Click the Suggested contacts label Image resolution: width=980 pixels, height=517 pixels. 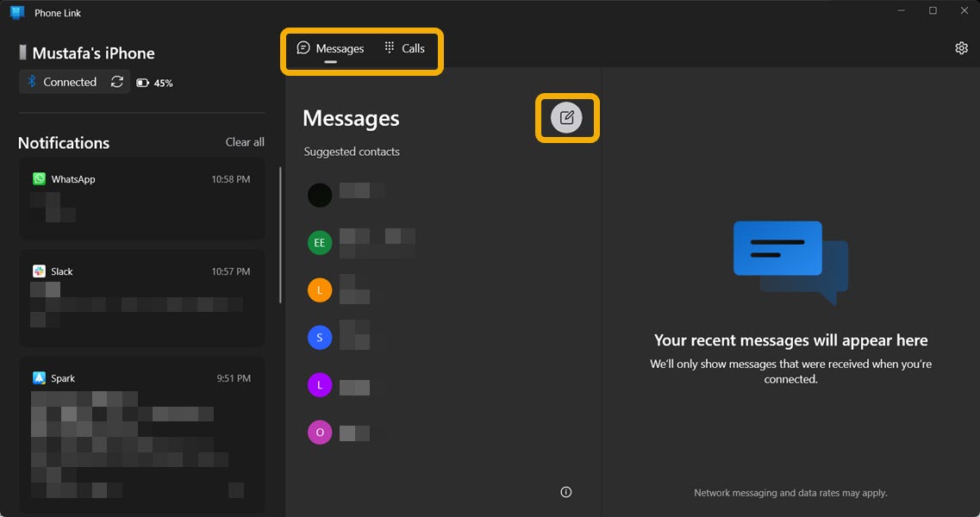click(352, 152)
